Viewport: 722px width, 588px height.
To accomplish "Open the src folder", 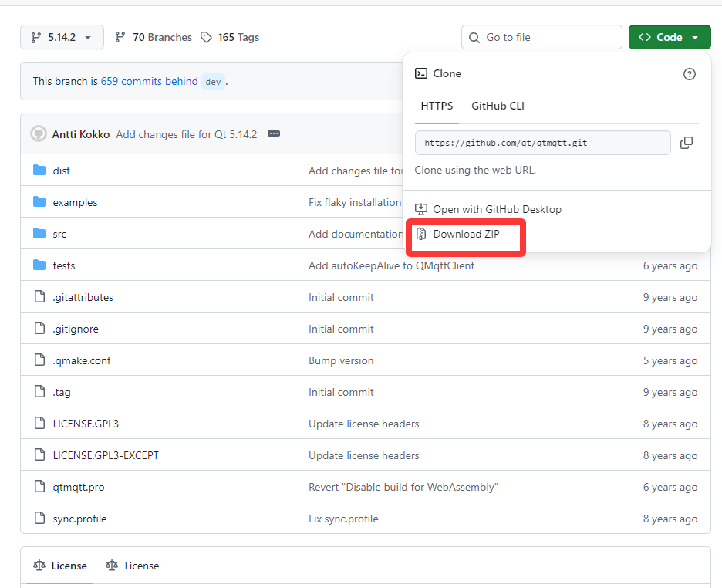I will 59,234.
